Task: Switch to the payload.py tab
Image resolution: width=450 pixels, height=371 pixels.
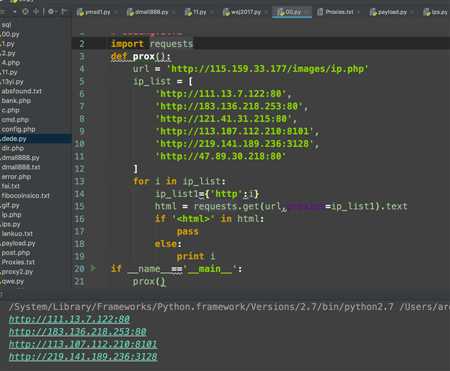Action: pyautogui.click(x=388, y=12)
